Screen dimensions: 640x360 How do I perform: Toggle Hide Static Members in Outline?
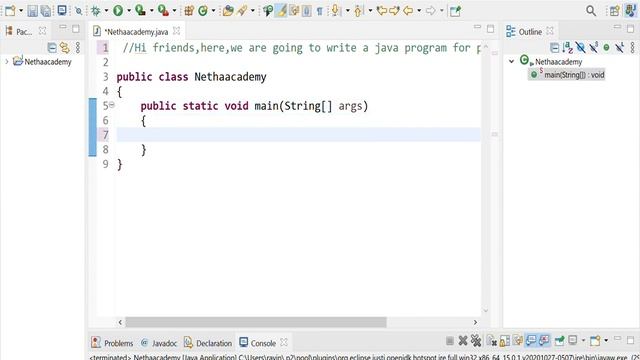[593, 48]
